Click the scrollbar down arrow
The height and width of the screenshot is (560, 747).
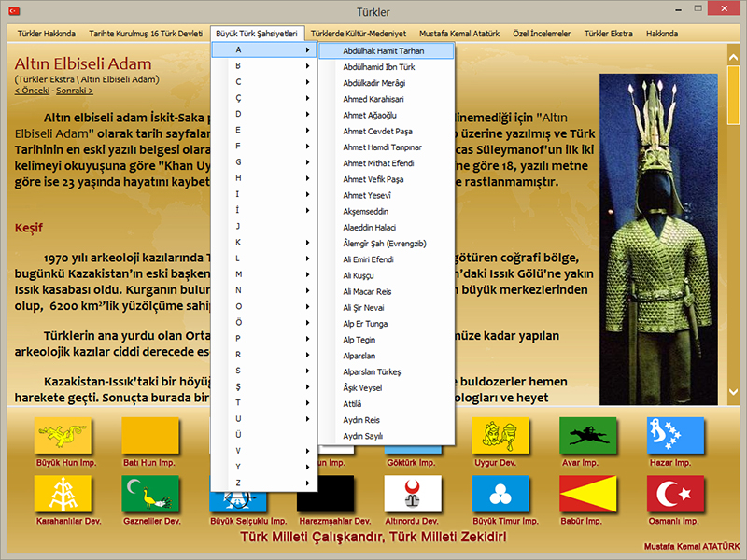[734, 392]
